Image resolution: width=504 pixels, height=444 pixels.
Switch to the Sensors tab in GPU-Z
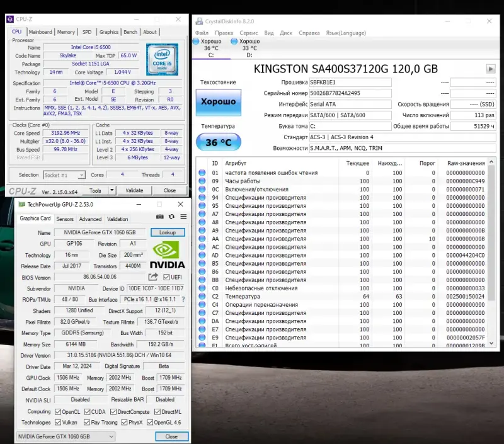coord(64,219)
